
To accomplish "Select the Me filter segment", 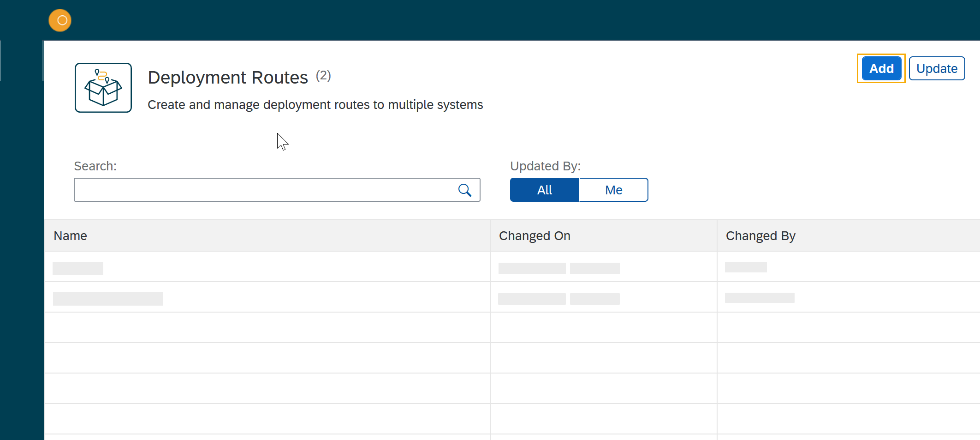I will pos(613,190).
